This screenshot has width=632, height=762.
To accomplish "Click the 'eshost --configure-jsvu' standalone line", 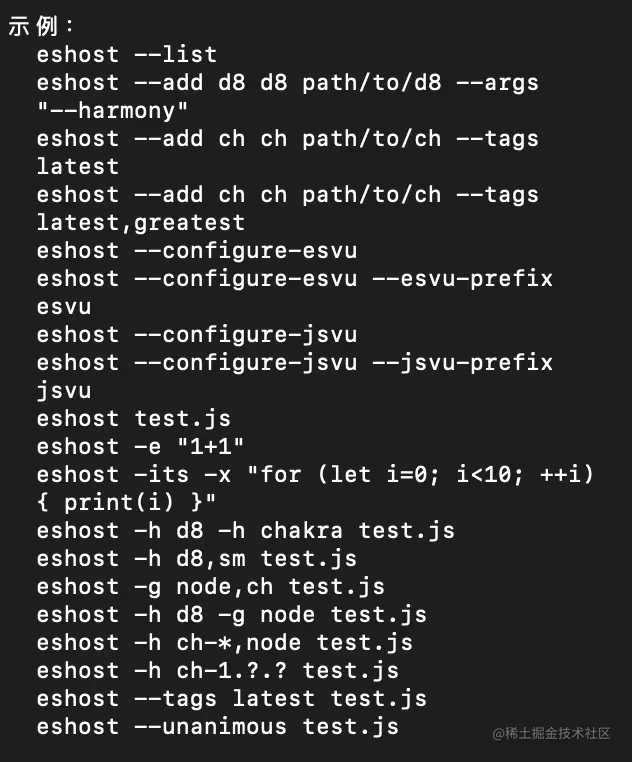I will pyautogui.click(x=196, y=334).
